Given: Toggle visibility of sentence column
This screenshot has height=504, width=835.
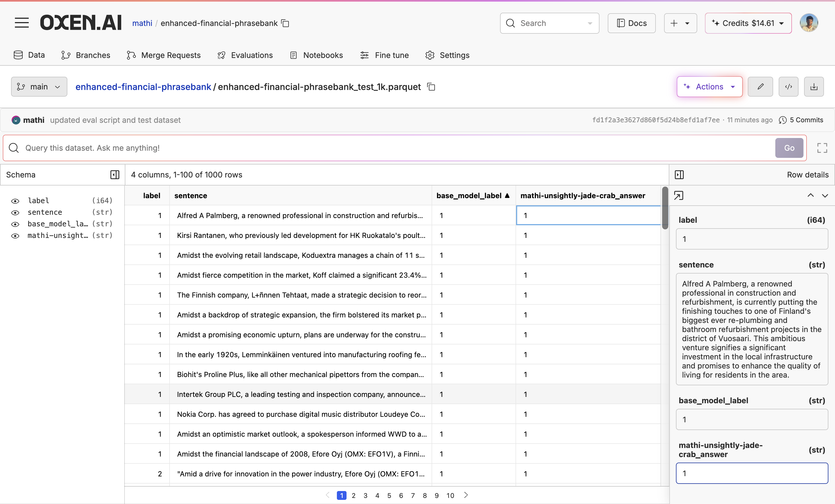Looking at the screenshot, I should [15, 212].
